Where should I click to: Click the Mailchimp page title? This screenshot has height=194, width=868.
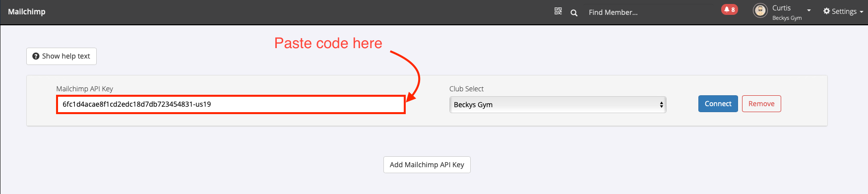click(27, 11)
